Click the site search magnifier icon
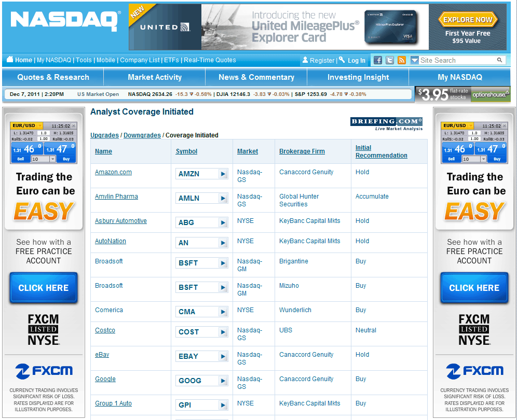Viewport: 517px width, 420px height. point(499,60)
